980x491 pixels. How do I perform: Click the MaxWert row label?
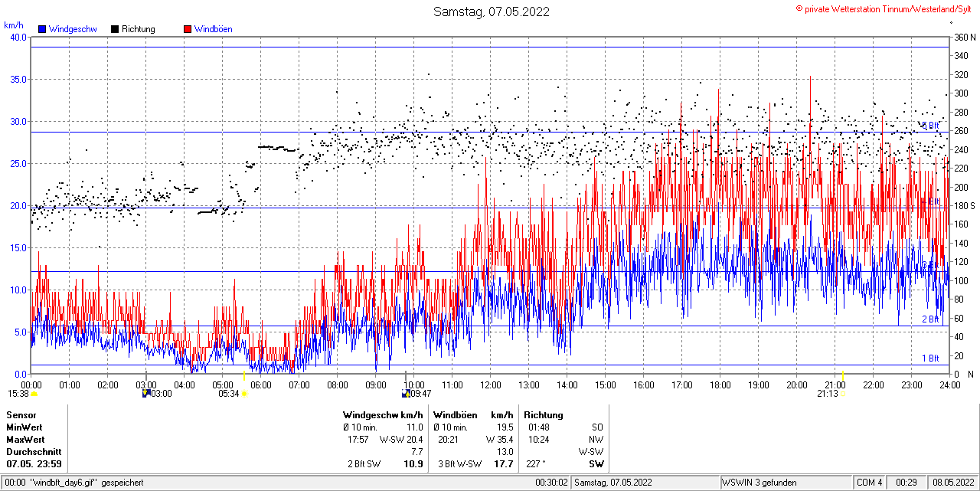click(25, 439)
